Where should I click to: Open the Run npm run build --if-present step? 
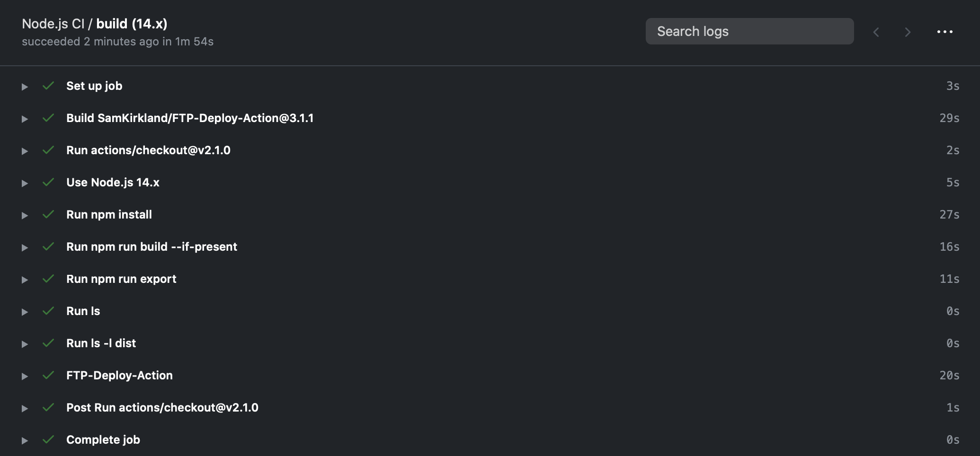click(25, 247)
